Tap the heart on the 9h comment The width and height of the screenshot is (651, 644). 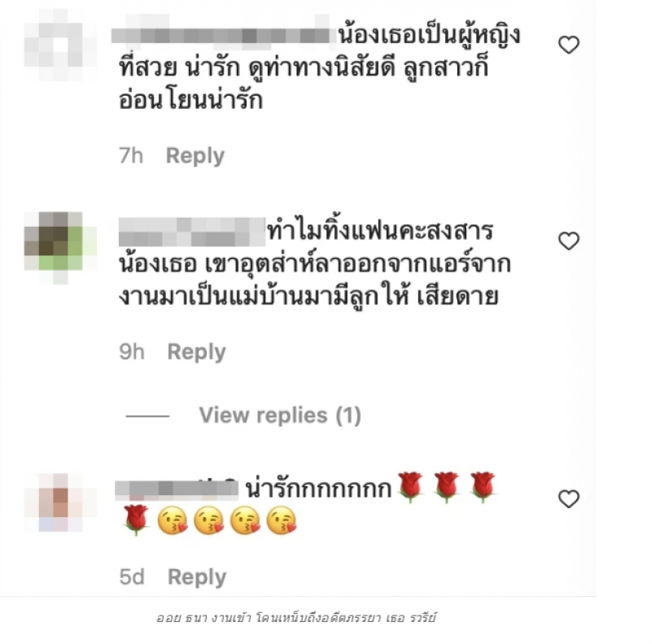pos(568,241)
